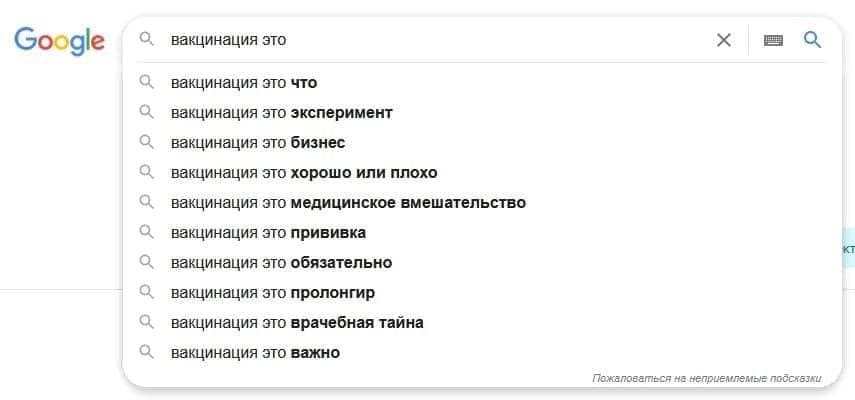This screenshot has height=400, width=855.
Task: Open the on-screen keyboard icon
Action: 773,40
